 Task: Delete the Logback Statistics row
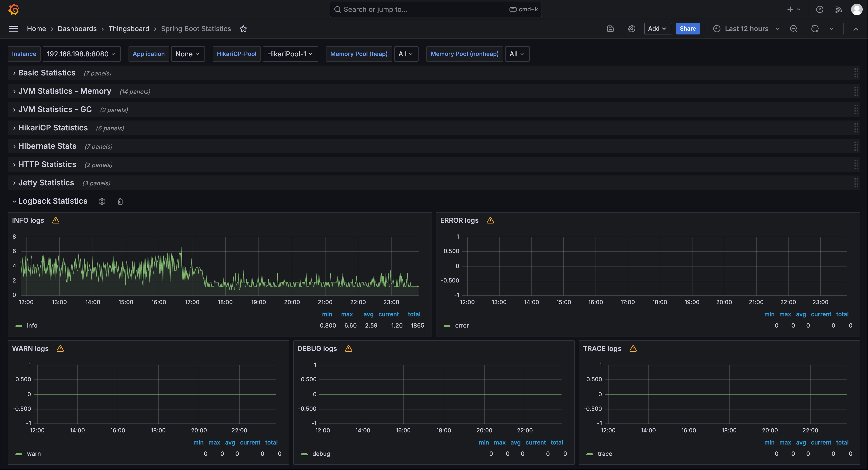[120, 201]
